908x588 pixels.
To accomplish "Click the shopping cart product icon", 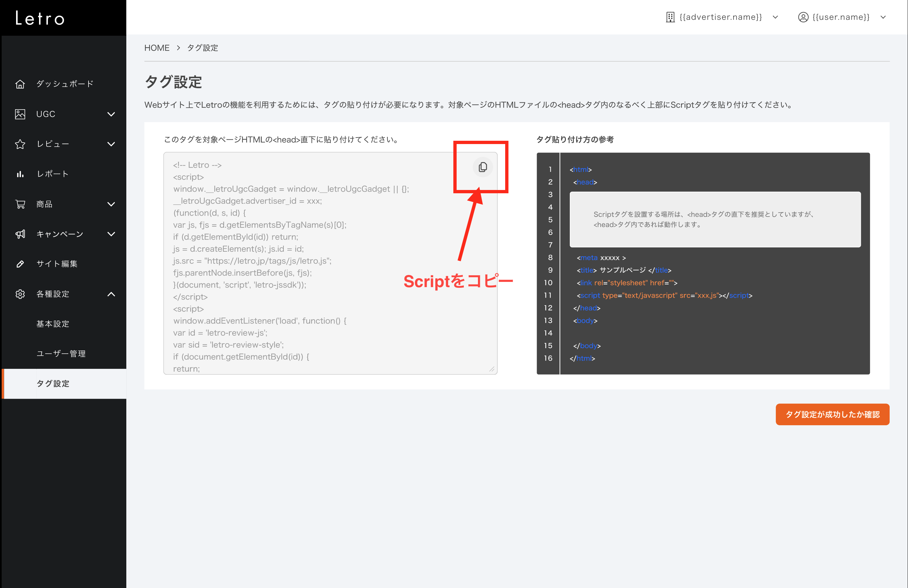I will [20, 204].
